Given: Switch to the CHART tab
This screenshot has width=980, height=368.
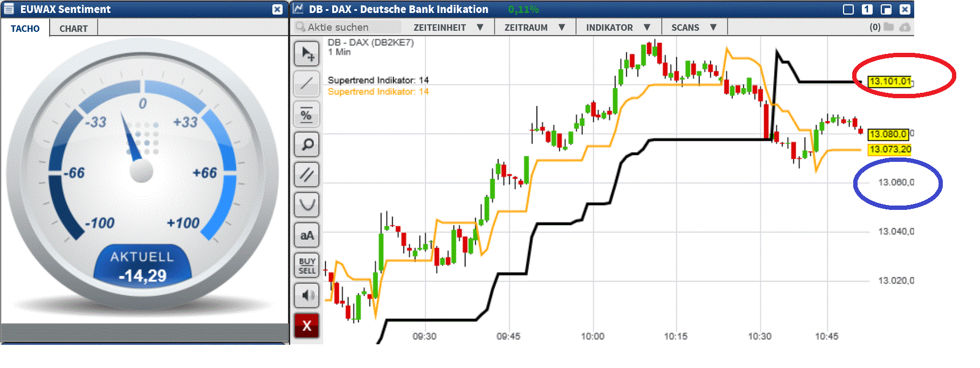Looking at the screenshot, I should [x=73, y=29].
